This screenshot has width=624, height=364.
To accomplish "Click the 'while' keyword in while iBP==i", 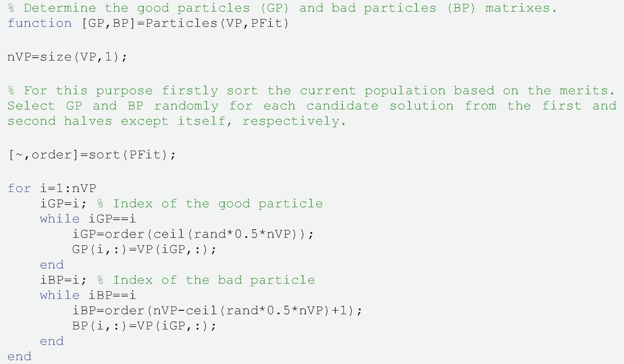I will pos(60,295).
